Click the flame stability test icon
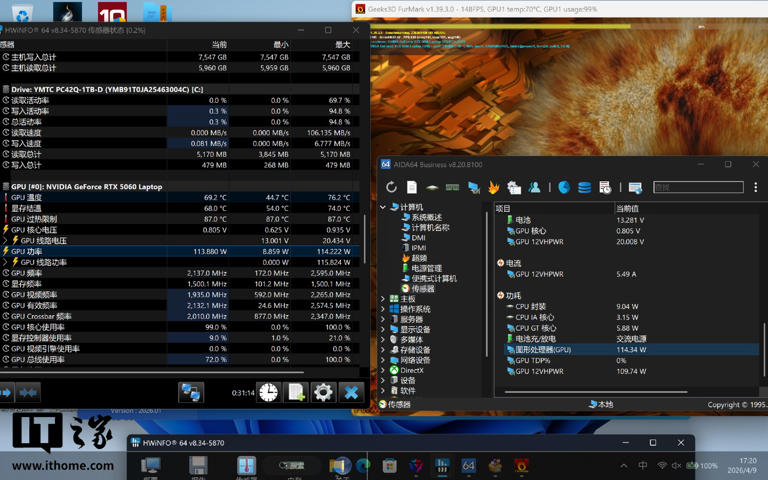Viewport: 768px width, 480px height. point(493,187)
